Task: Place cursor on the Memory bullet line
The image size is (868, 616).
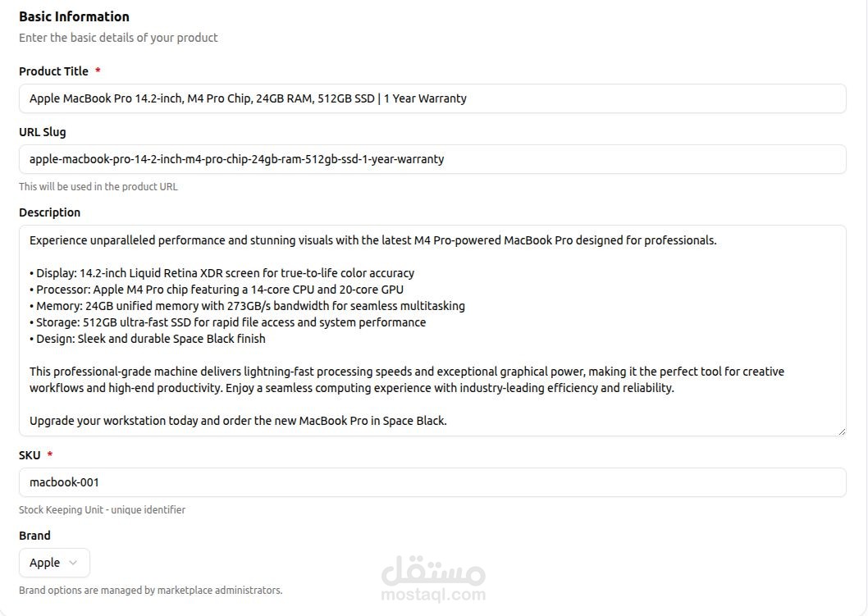Action: click(x=247, y=306)
